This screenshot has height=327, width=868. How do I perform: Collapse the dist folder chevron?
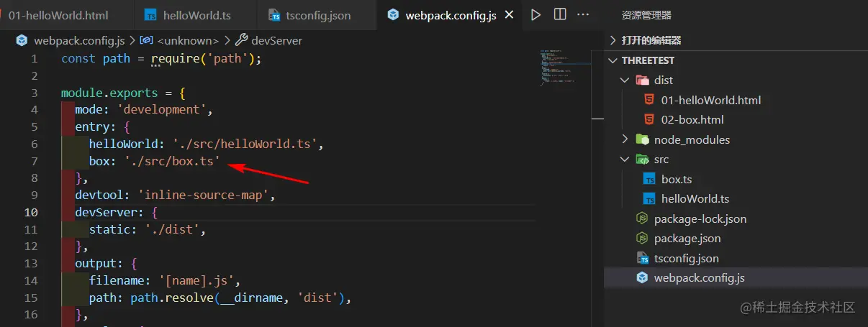click(625, 80)
